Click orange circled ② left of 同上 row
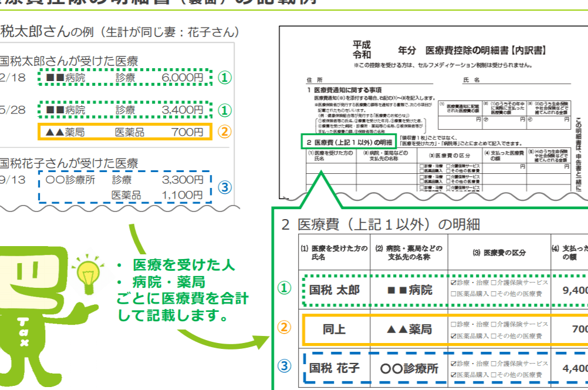 284,328
